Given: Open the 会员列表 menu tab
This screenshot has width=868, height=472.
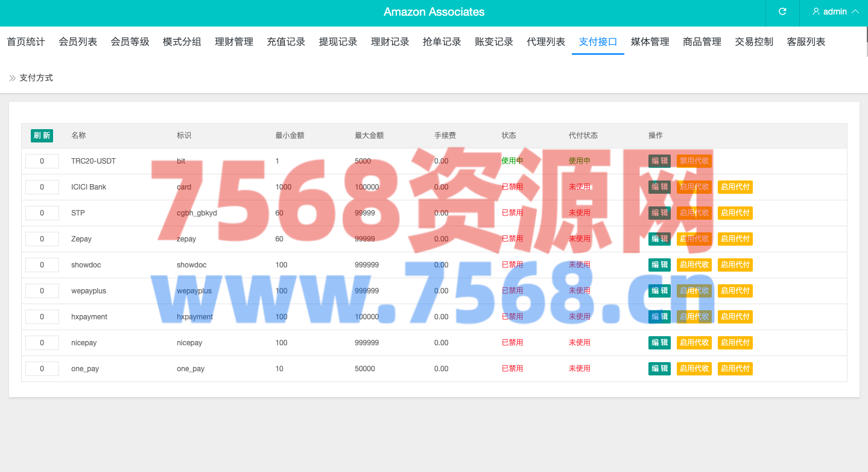Looking at the screenshot, I should 78,42.
